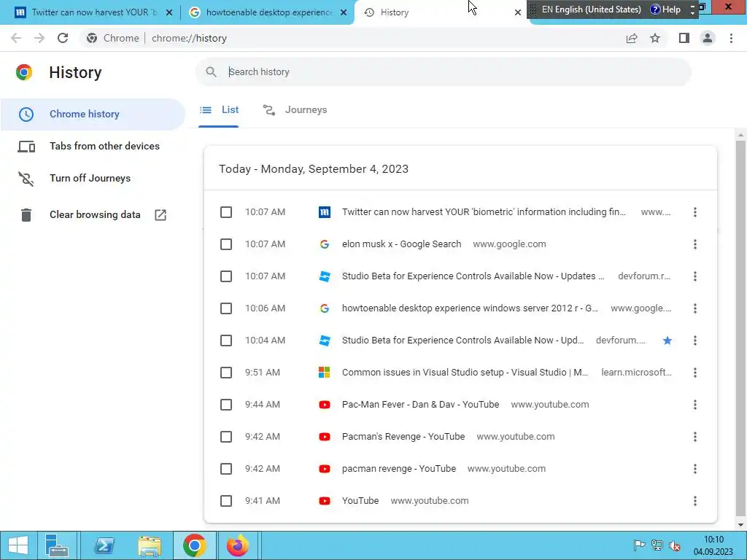Open more actions for Pac-Man Fever entry

click(695, 405)
